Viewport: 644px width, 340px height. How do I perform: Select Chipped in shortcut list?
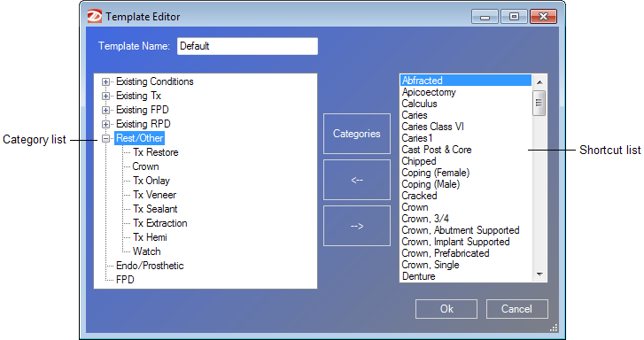point(419,161)
